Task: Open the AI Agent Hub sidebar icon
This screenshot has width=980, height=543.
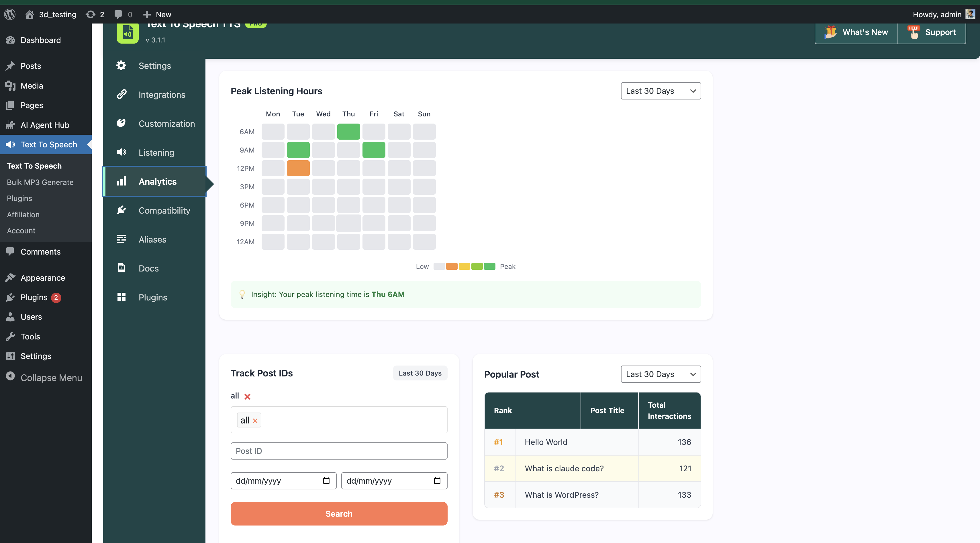Action: [11, 125]
